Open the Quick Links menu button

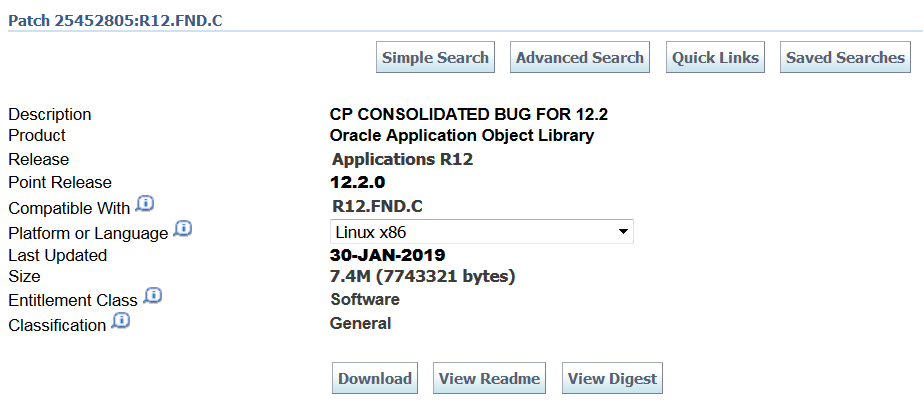(715, 58)
